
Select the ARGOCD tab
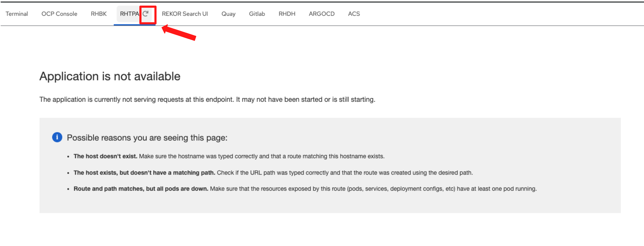(x=322, y=14)
